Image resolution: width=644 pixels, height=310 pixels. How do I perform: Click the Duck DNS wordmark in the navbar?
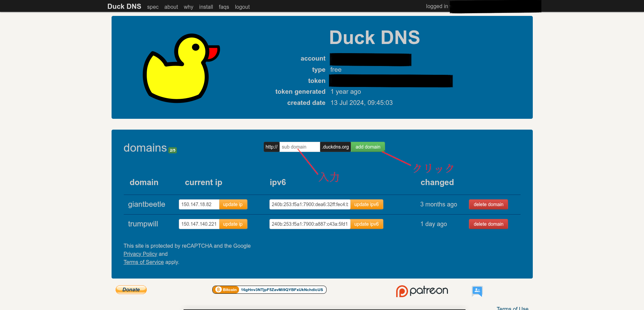point(124,6)
